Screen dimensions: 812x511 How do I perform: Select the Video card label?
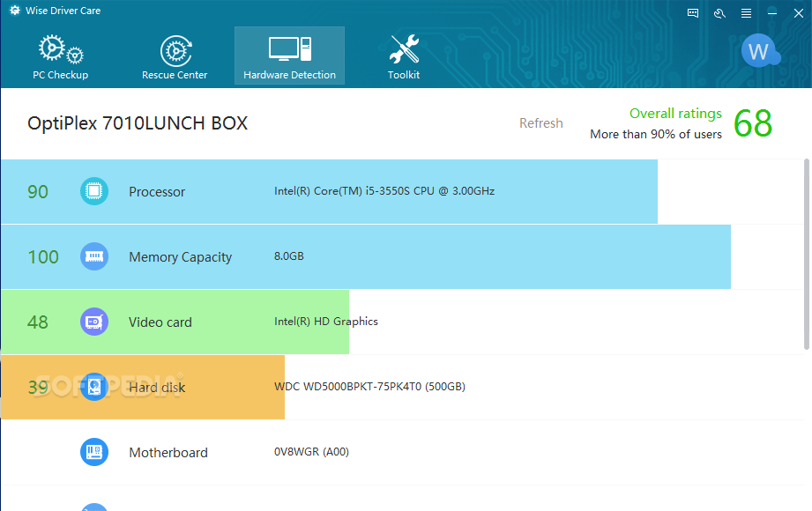coord(160,322)
